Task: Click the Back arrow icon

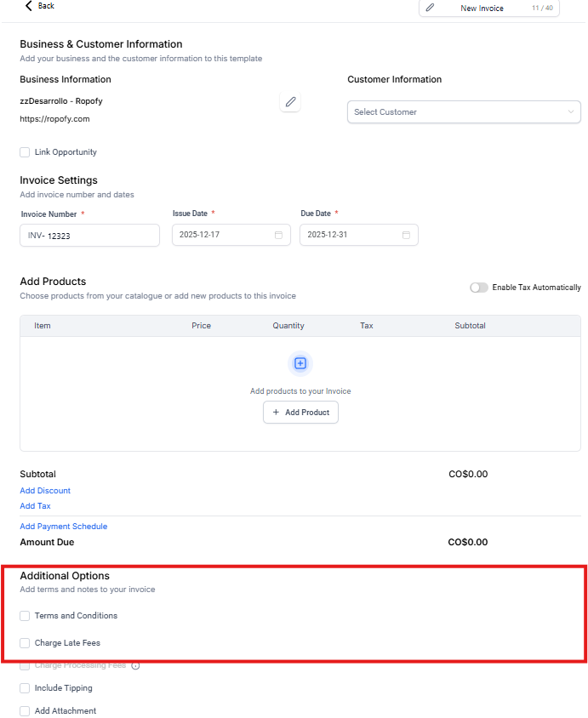Action: point(29,6)
